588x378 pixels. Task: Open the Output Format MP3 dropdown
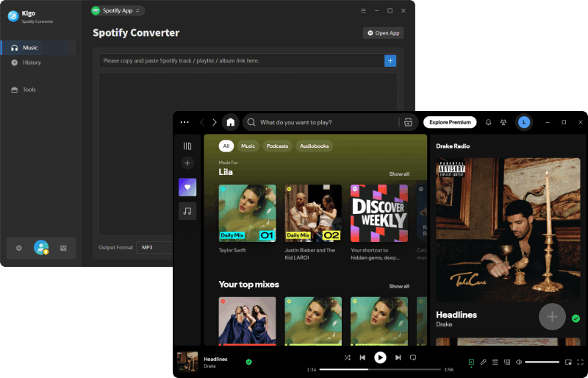click(156, 247)
